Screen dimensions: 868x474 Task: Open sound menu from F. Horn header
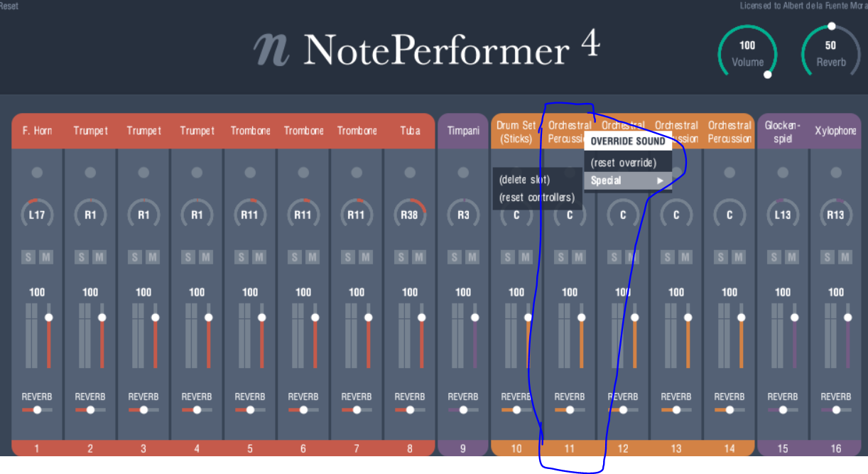pyautogui.click(x=37, y=131)
